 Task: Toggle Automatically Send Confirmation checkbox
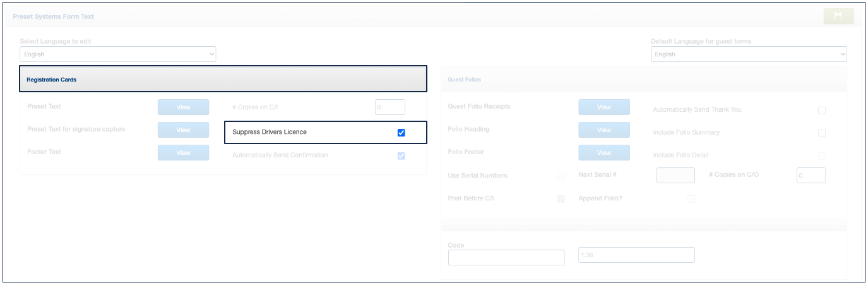(x=401, y=155)
